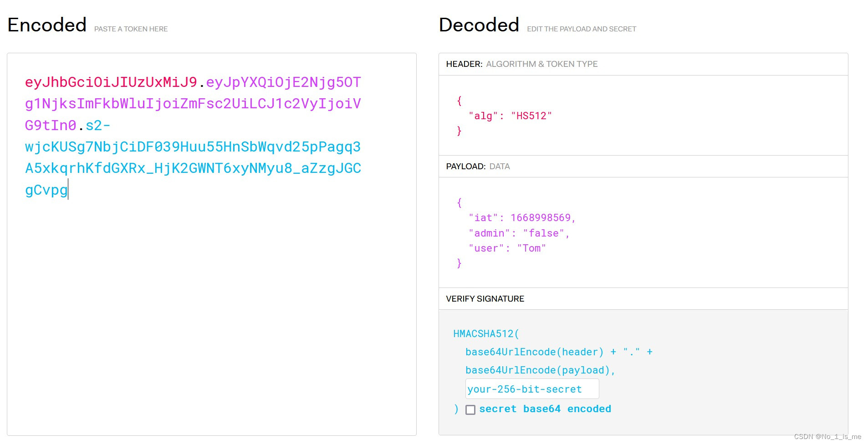Click the "Tom" user value in payload
Image resolution: width=868 pixels, height=444 pixels.
531,248
